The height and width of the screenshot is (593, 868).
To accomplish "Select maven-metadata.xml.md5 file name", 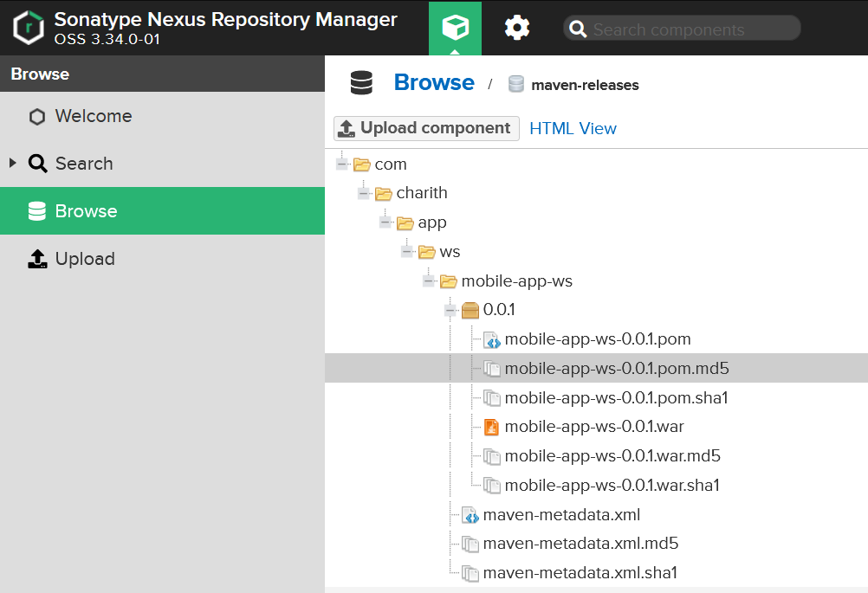I will coord(580,544).
